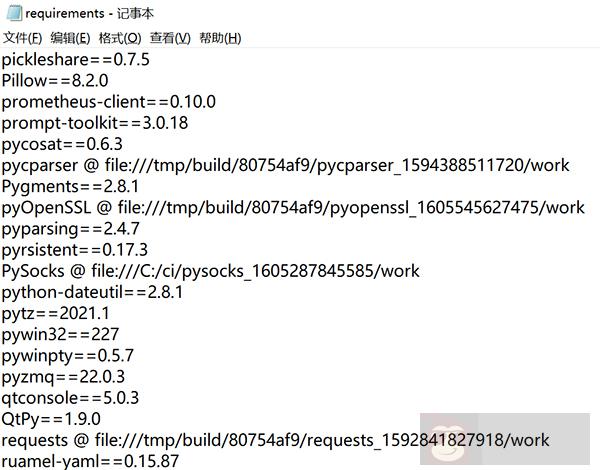Place cursor in the pyOpenSSL path line
The image size is (600, 470).
pos(292,207)
